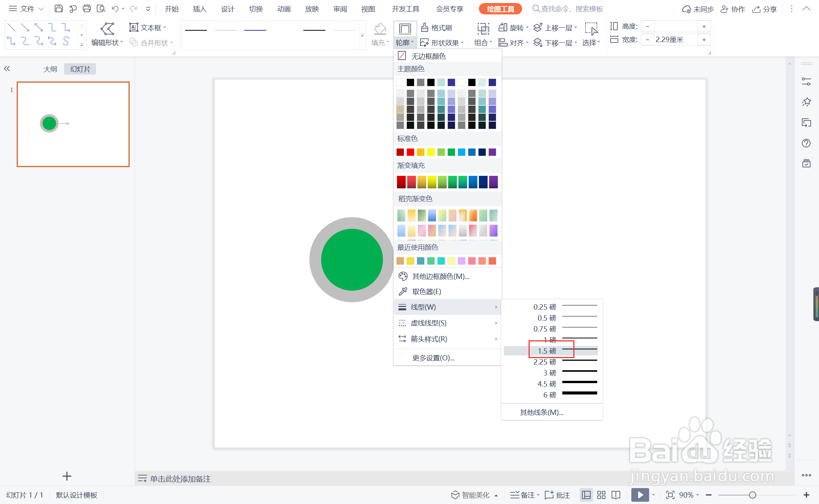Open the 文件 file menu dropdown
819x504 pixels.
(27, 8)
